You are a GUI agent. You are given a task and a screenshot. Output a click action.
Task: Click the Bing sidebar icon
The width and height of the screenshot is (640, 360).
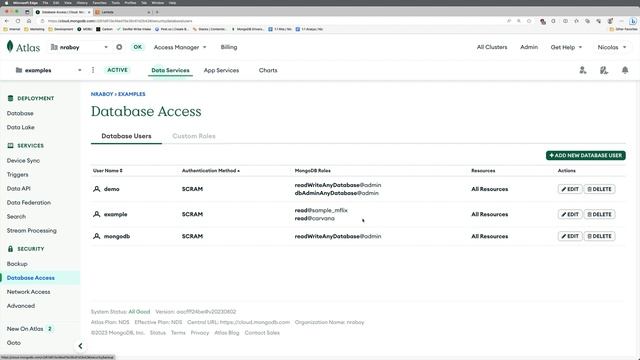[x=633, y=21]
